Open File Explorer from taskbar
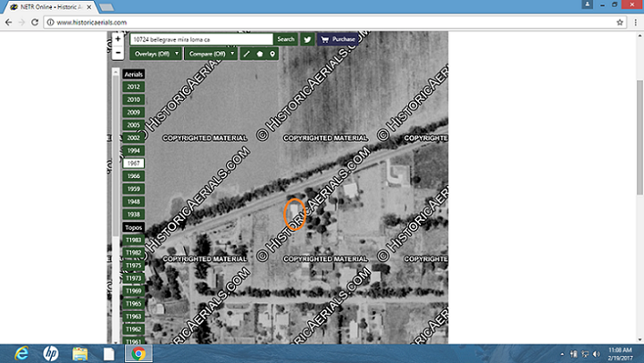Screen dimensions: 644x363 [x=79, y=353]
